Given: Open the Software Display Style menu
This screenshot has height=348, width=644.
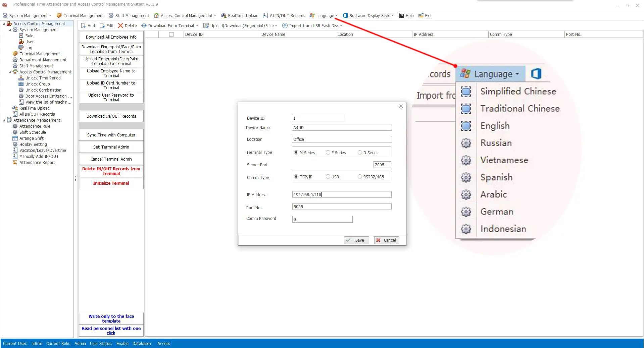Looking at the screenshot, I should click(368, 16).
